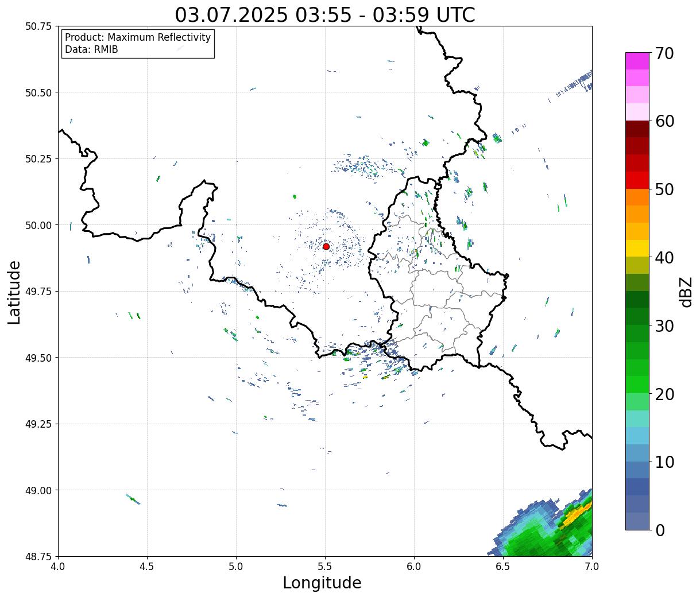Click the 'Data: RMIB' legend line

91,50
